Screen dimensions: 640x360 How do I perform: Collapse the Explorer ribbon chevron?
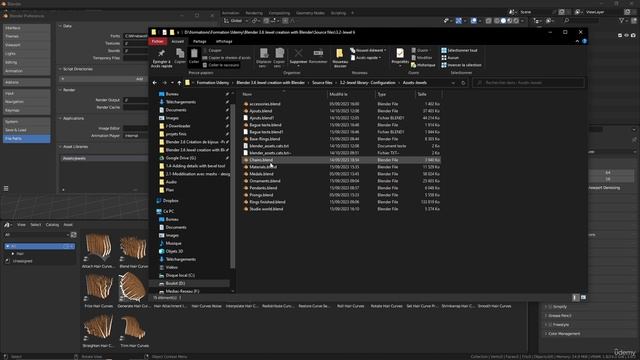[577, 41]
